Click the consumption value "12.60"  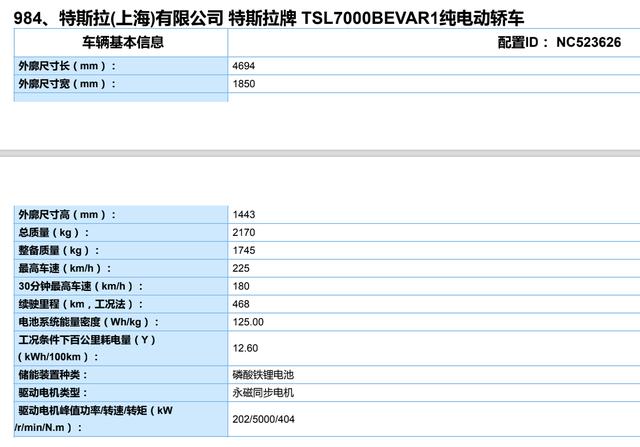[245, 348]
